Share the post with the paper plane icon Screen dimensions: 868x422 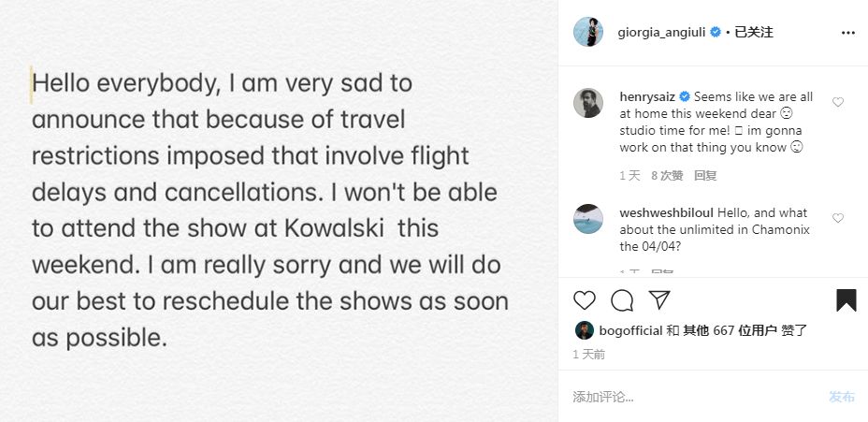tap(659, 299)
